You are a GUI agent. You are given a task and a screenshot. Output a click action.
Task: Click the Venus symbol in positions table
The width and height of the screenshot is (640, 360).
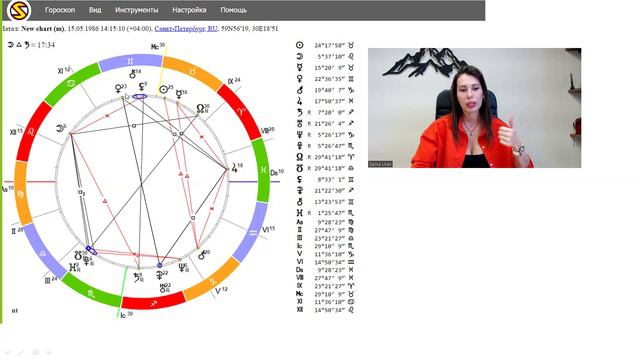(x=300, y=79)
